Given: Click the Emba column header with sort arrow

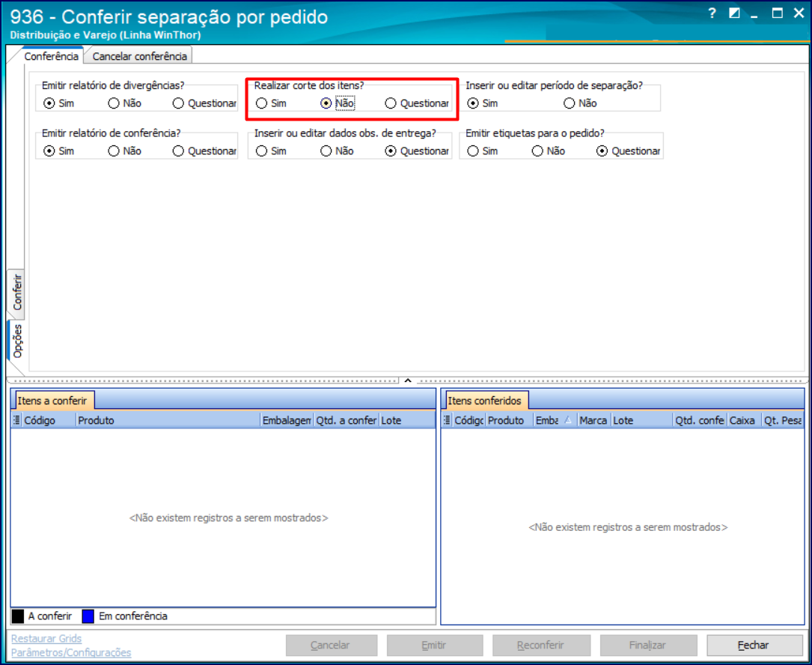Looking at the screenshot, I should [555, 420].
